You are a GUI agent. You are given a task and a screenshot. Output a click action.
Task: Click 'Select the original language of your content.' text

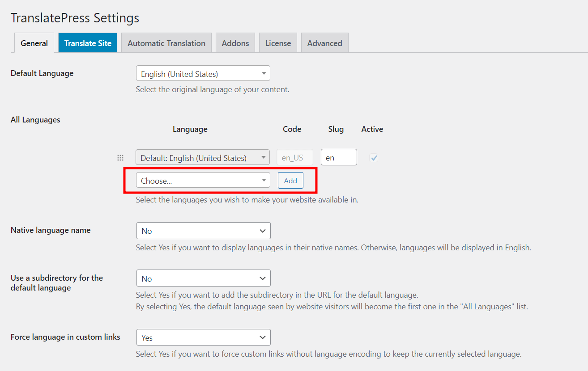point(213,89)
